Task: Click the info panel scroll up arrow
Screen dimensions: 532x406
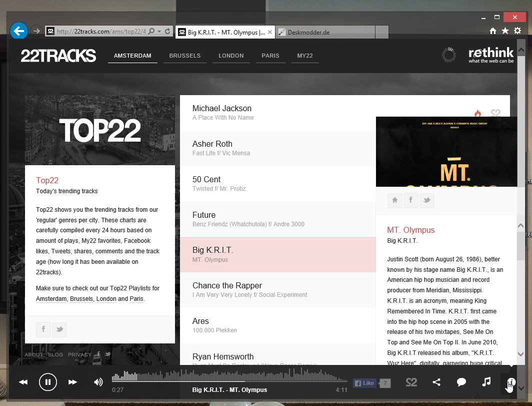Action: 521,226
